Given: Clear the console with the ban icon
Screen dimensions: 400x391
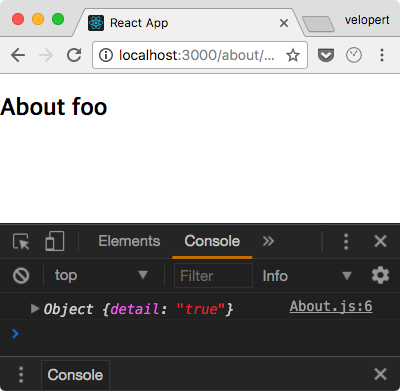Looking at the screenshot, I should click(x=21, y=276).
